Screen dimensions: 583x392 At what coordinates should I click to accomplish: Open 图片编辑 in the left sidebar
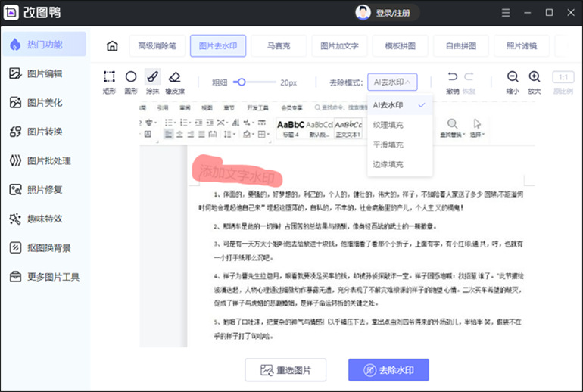click(44, 73)
